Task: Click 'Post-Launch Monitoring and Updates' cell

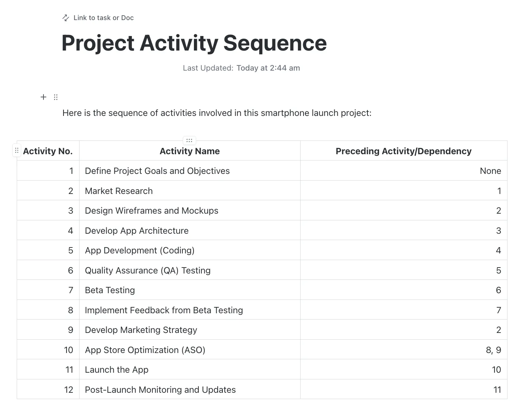Action: [190, 389]
